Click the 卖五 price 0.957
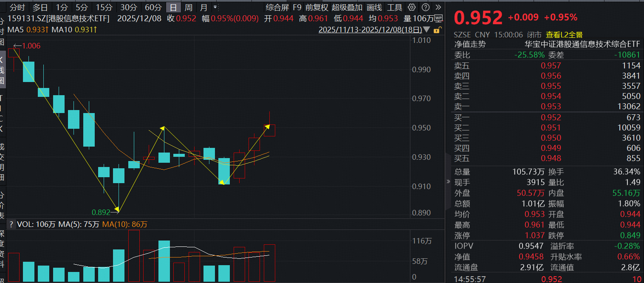 551,66
